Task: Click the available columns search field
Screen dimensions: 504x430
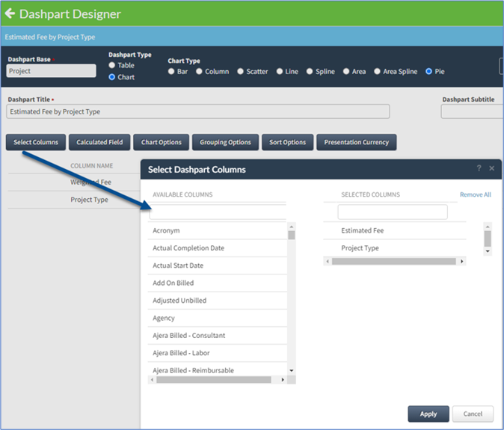Action: pos(218,212)
